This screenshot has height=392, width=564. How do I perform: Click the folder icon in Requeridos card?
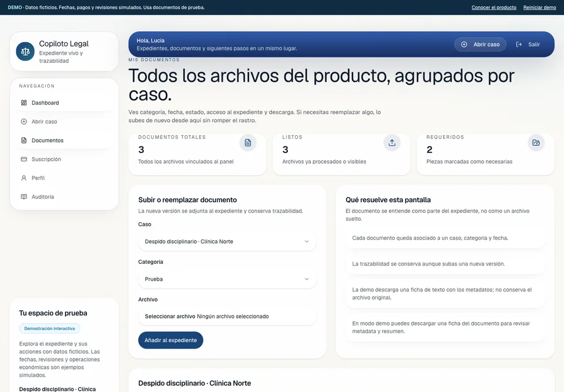click(x=536, y=143)
